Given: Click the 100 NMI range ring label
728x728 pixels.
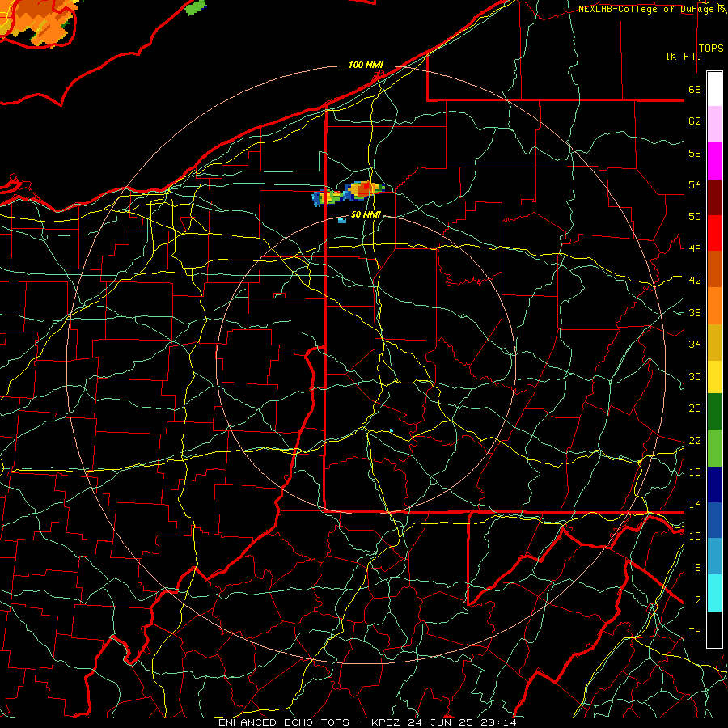Looking at the screenshot, I should 366,65.
